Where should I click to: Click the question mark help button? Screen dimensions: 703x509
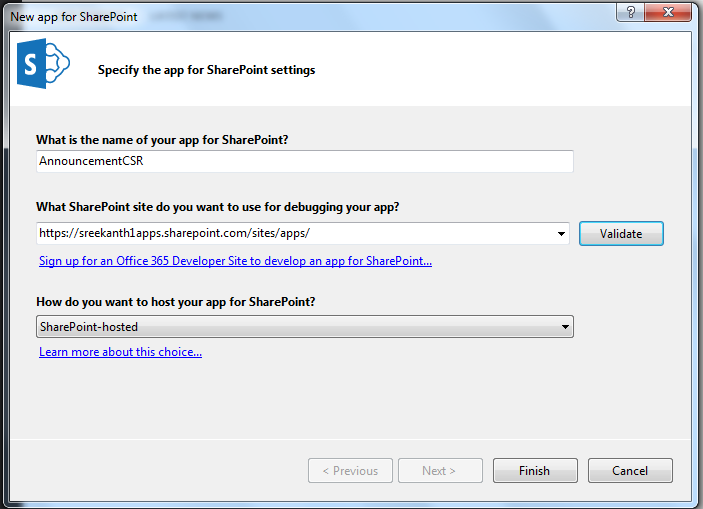630,15
